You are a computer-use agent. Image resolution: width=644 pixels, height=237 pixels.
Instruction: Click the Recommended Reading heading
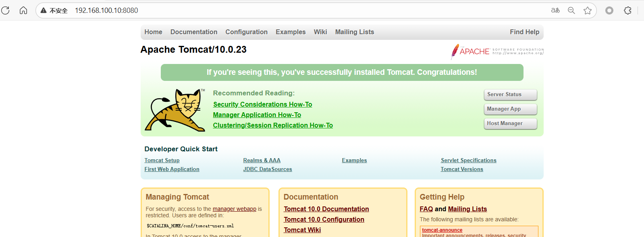click(254, 93)
